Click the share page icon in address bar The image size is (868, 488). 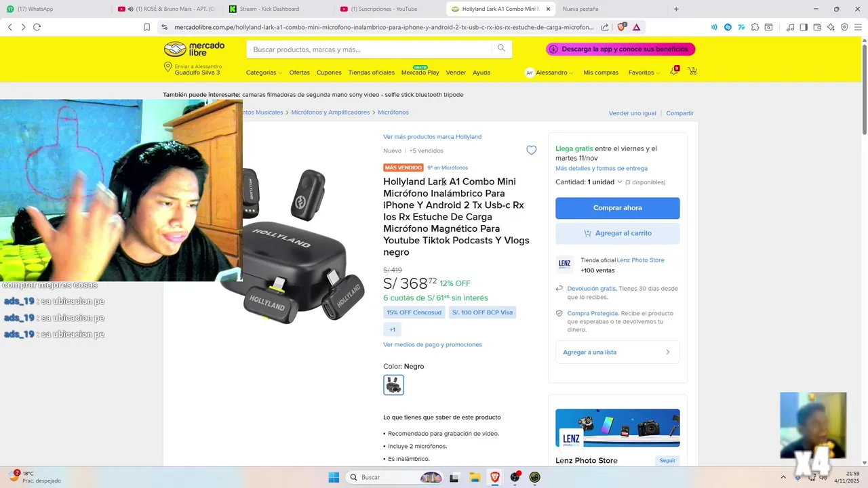pos(605,27)
